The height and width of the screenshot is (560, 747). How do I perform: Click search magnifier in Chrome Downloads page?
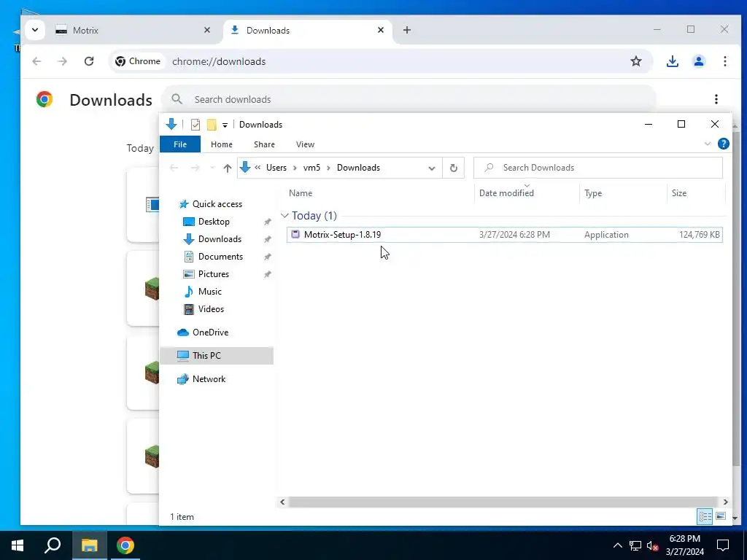pyautogui.click(x=177, y=99)
